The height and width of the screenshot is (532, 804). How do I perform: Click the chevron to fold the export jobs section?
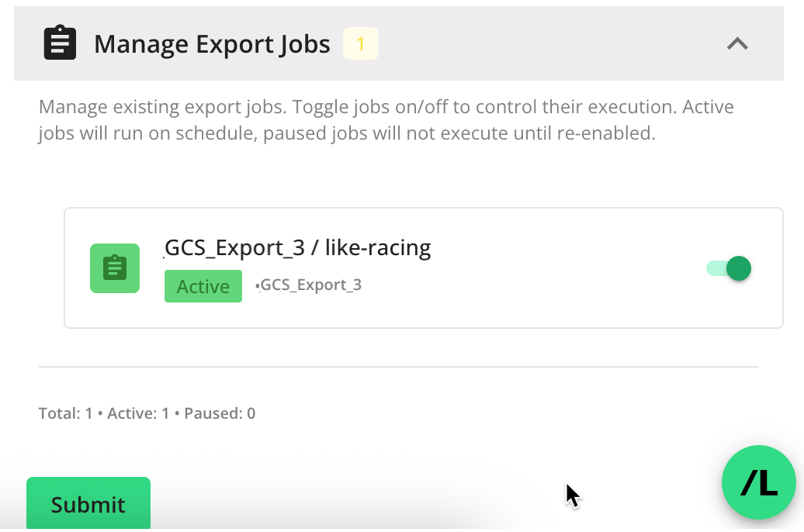coord(736,44)
